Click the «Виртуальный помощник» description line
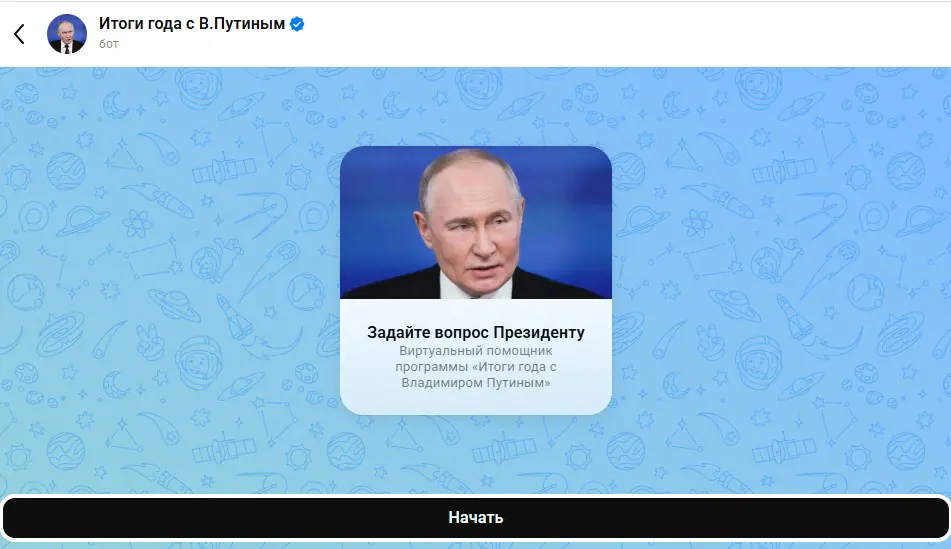951x549 pixels. click(x=476, y=351)
